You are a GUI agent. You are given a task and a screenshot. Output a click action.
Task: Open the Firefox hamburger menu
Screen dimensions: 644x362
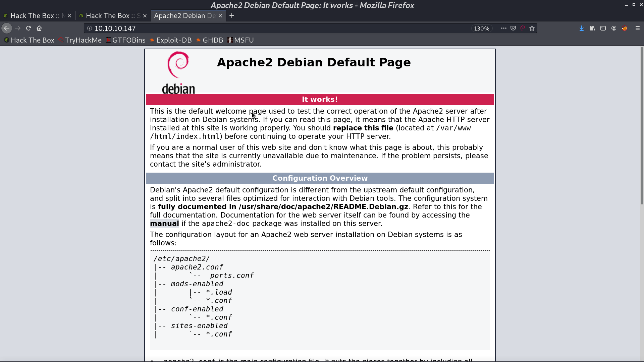pos(638,28)
